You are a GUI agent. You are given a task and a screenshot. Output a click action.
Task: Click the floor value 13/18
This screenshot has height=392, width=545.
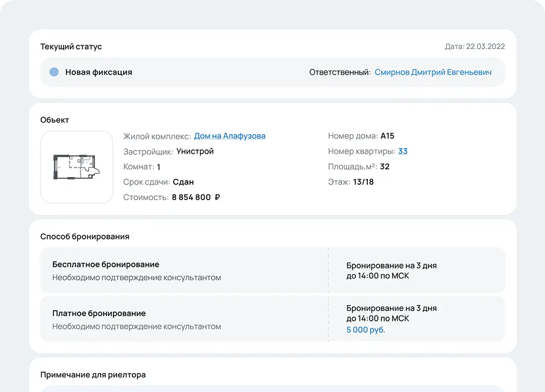point(363,182)
